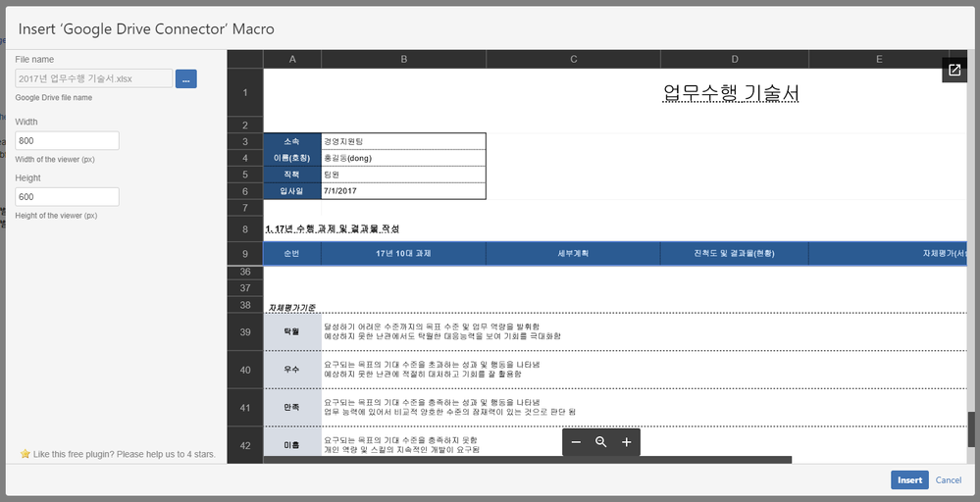The image size is (980, 502).
Task: Edit the Width value 800
Action: pos(67,140)
